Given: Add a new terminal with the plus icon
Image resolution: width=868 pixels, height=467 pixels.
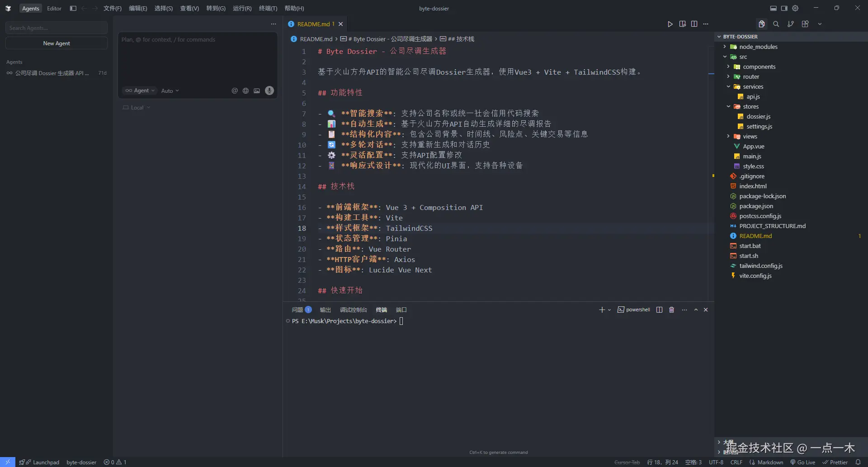Looking at the screenshot, I should [x=602, y=310].
